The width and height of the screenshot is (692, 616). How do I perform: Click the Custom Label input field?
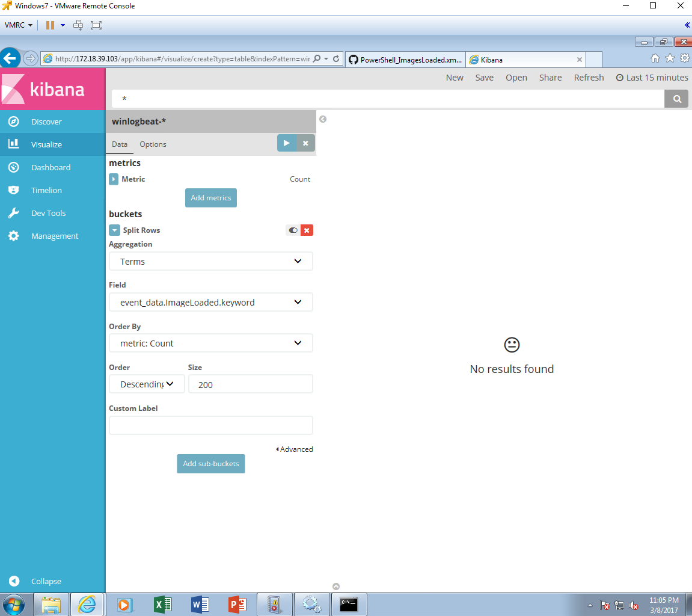point(211,425)
